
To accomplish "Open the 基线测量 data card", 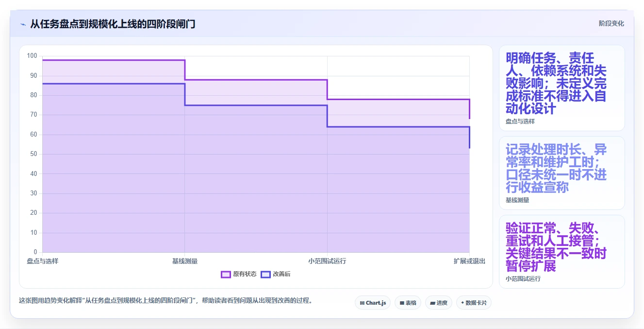I will (562, 173).
